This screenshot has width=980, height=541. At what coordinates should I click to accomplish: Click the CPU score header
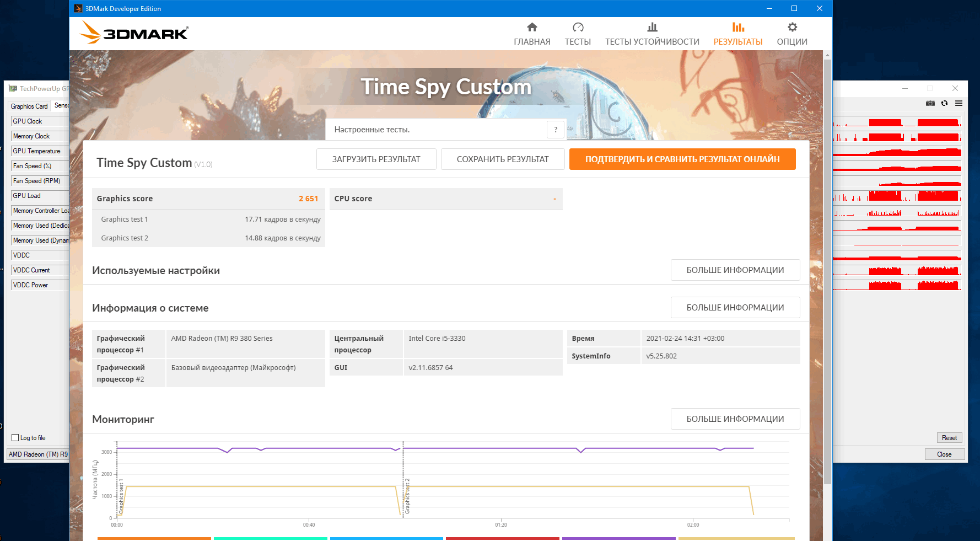coord(446,199)
